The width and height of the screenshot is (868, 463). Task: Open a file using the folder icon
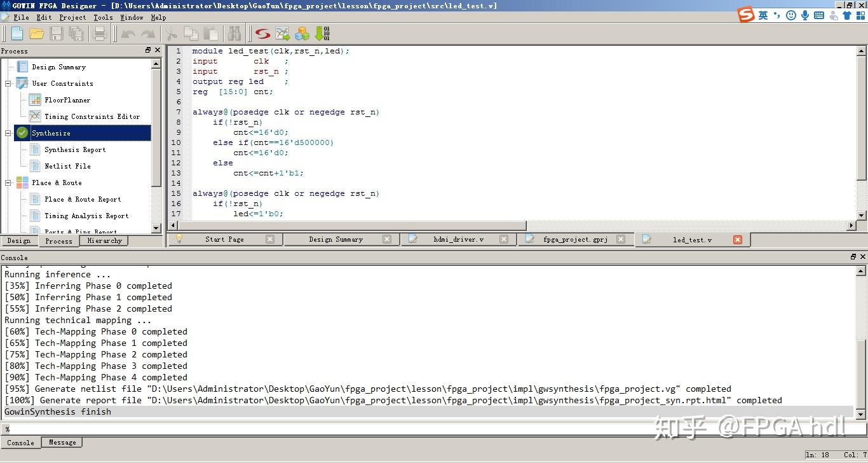click(37, 33)
